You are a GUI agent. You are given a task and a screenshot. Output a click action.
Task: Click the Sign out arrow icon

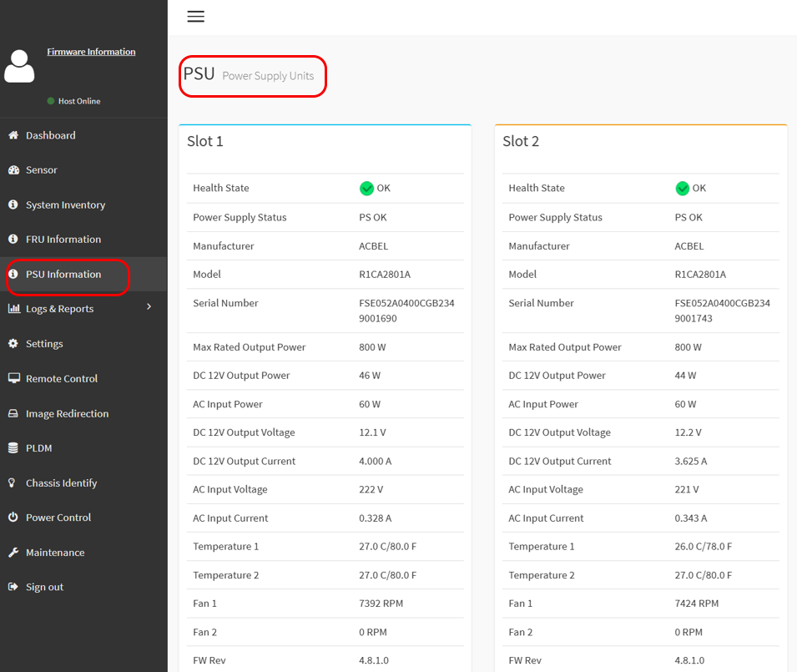[x=13, y=587]
